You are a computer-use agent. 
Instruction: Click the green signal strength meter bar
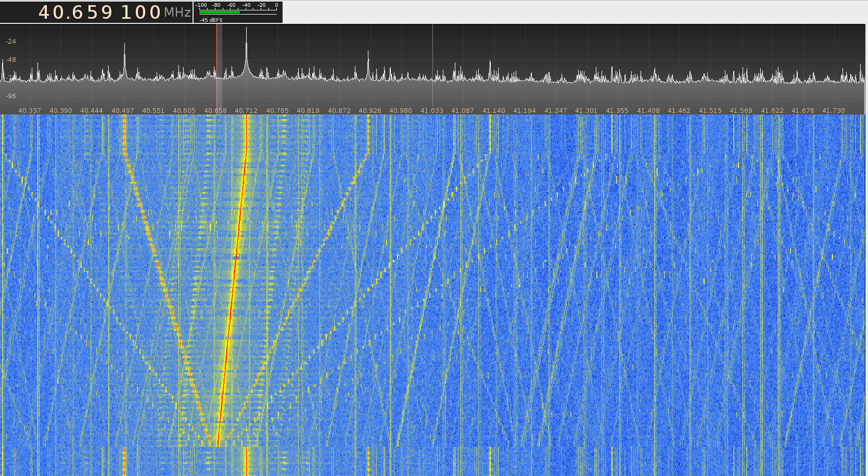click(x=220, y=12)
